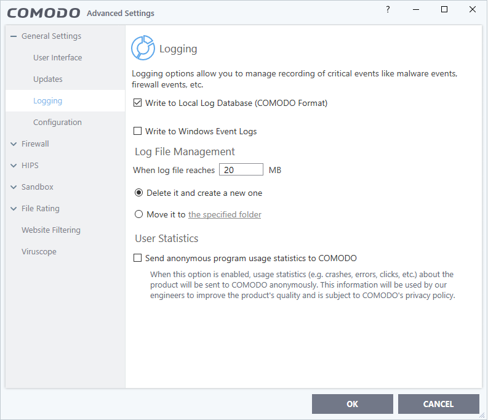The width and height of the screenshot is (504, 420).
Task: Enable Write to Windows Event Logs
Action: [x=138, y=131]
